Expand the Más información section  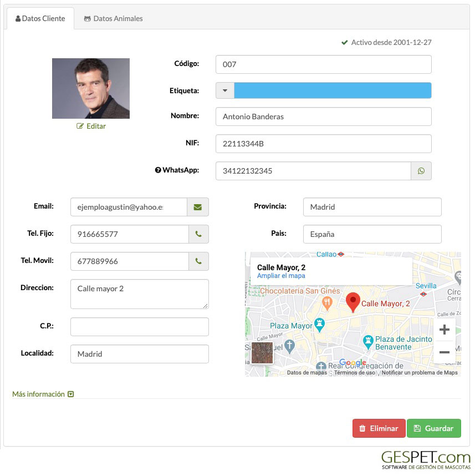pos(43,394)
